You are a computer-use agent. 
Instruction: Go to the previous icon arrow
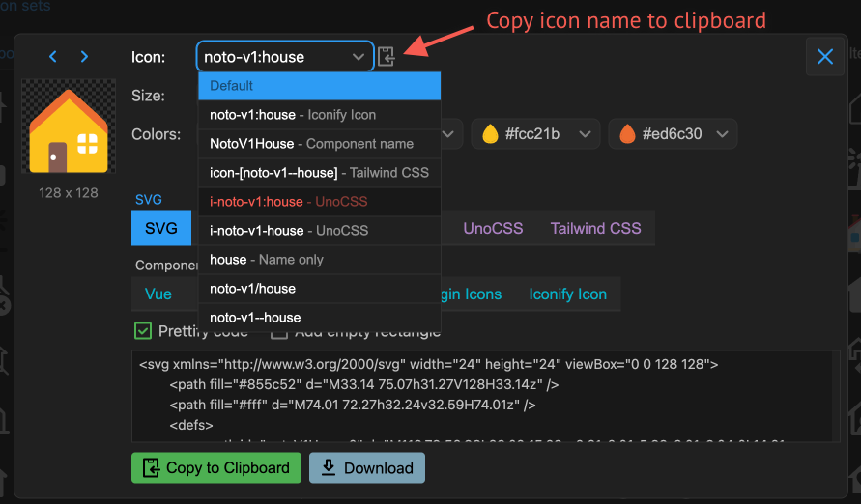(x=53, y=57)
